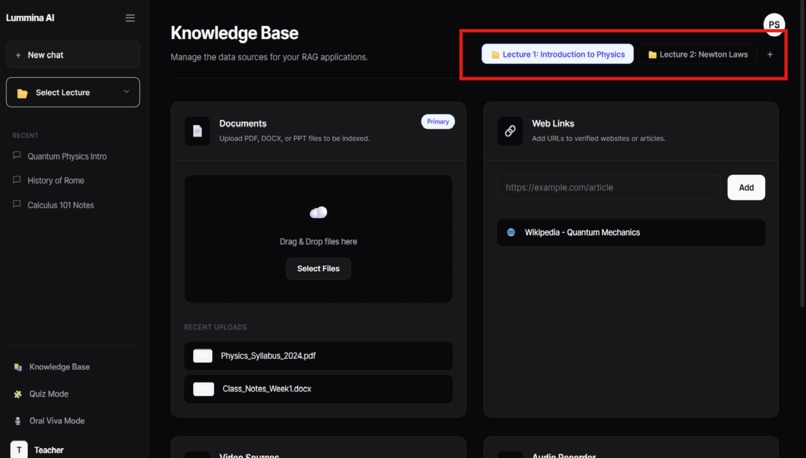
Task: Click the DOC icon of Class_Notes_Week1.docx
Action: point(204,389)
